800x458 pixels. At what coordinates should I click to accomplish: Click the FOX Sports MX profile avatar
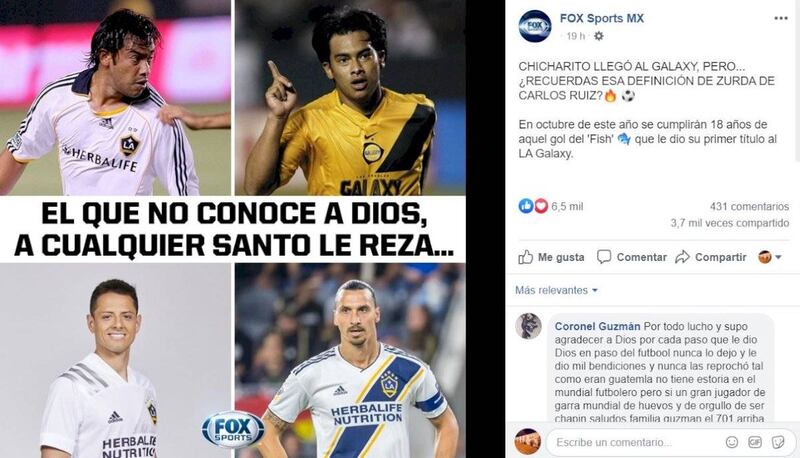point(535,26)
